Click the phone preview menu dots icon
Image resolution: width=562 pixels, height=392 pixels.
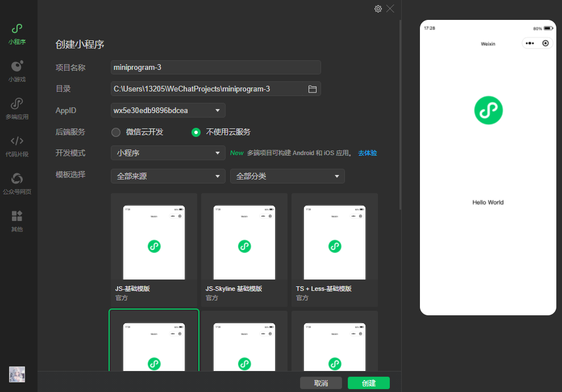click(530, 43)
